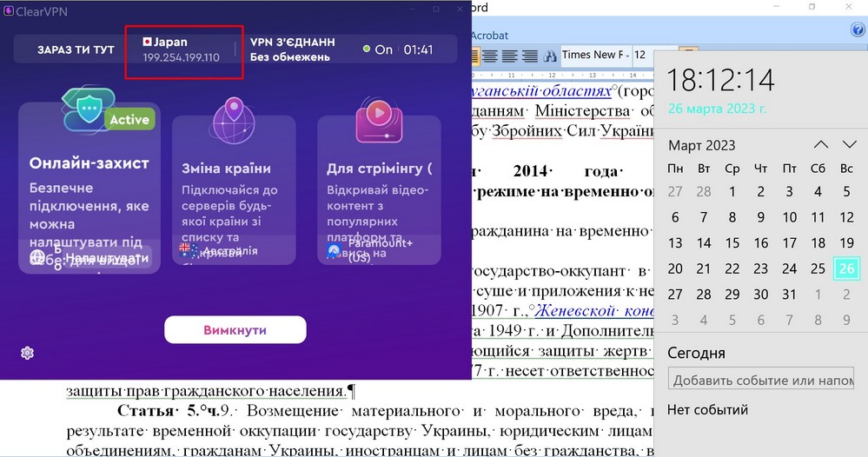Click the Word help question mark icon
The height and width of the screenshot is (457, 868).
coord(858,30)
